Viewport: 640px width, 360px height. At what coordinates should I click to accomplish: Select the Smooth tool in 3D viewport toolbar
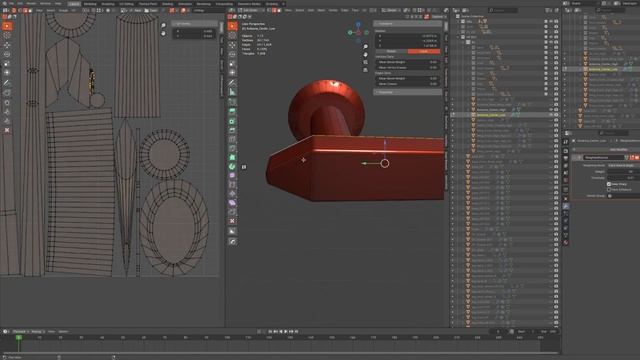click(232, 176)
